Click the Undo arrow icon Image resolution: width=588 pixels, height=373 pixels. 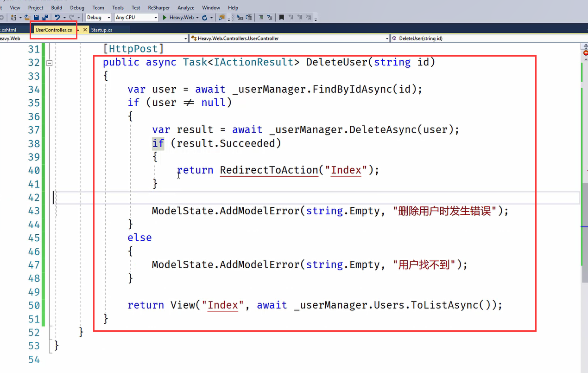point(57,17)
